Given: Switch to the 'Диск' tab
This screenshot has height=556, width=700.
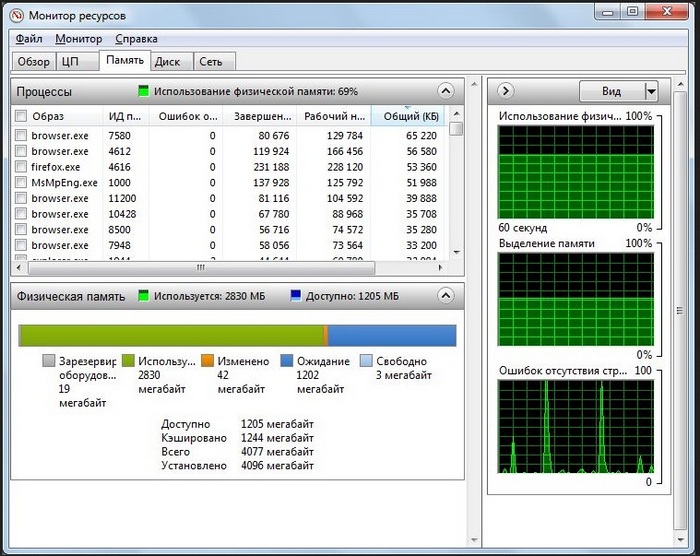Looking at the screenshot, I should point(167,61).
